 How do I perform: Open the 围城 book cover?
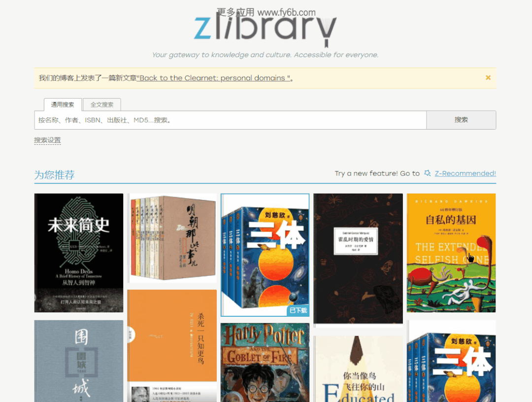tap(79, 361)
